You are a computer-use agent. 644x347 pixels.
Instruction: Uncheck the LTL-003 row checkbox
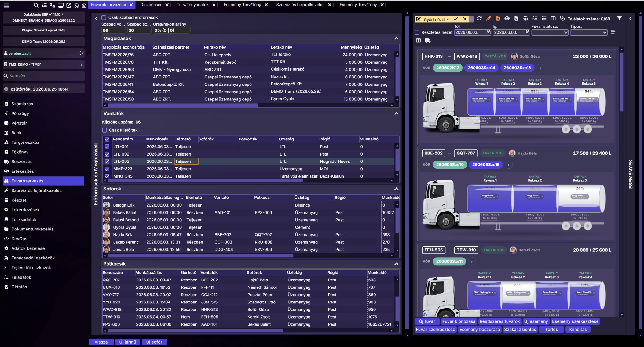[107, 161]
